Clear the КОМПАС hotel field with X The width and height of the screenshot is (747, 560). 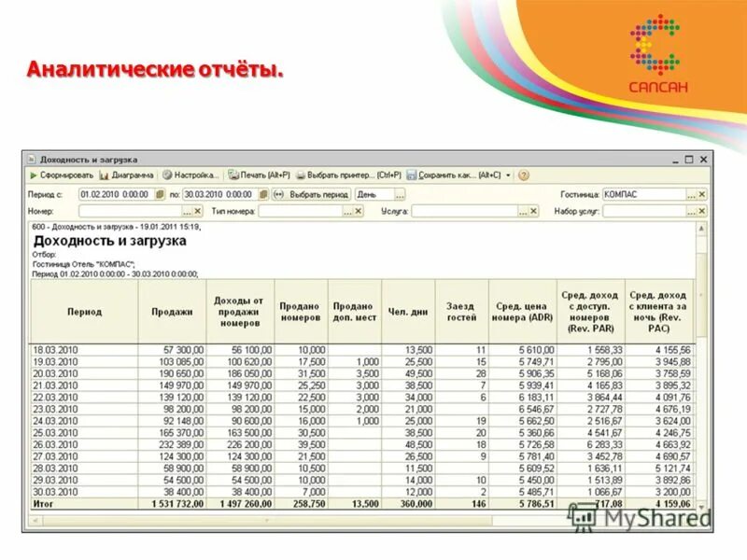702,195
